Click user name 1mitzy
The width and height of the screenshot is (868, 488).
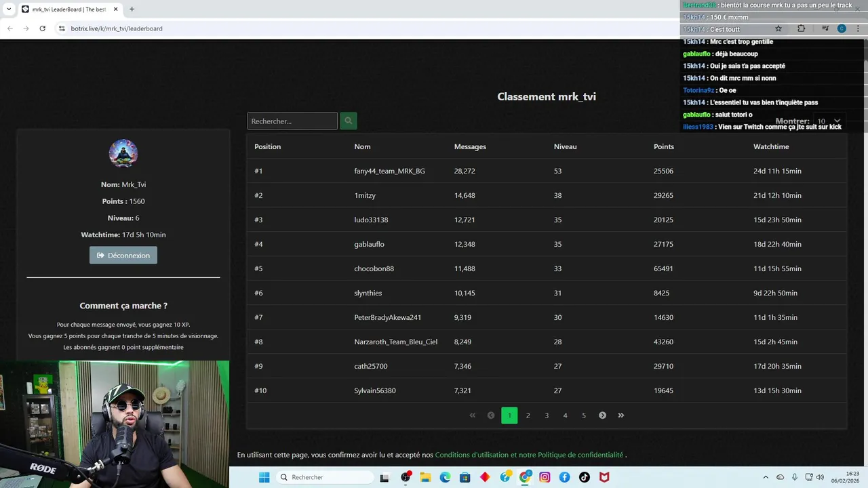coord(365,195)
